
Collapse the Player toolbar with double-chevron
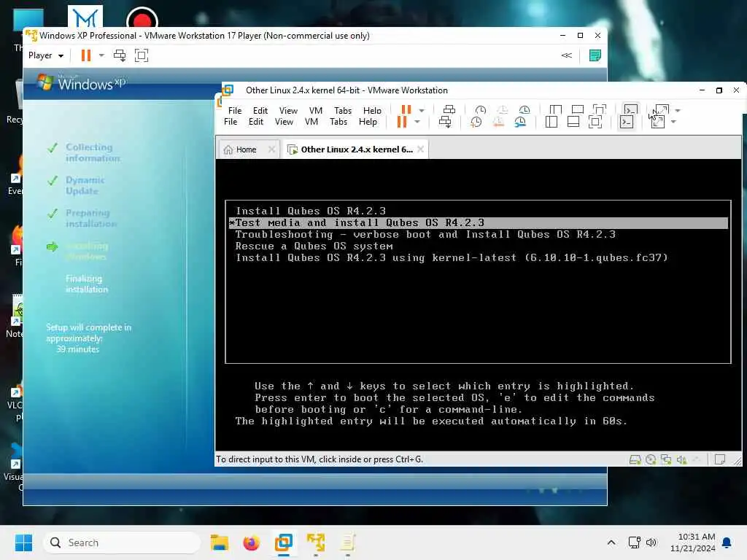pos(566,55)
